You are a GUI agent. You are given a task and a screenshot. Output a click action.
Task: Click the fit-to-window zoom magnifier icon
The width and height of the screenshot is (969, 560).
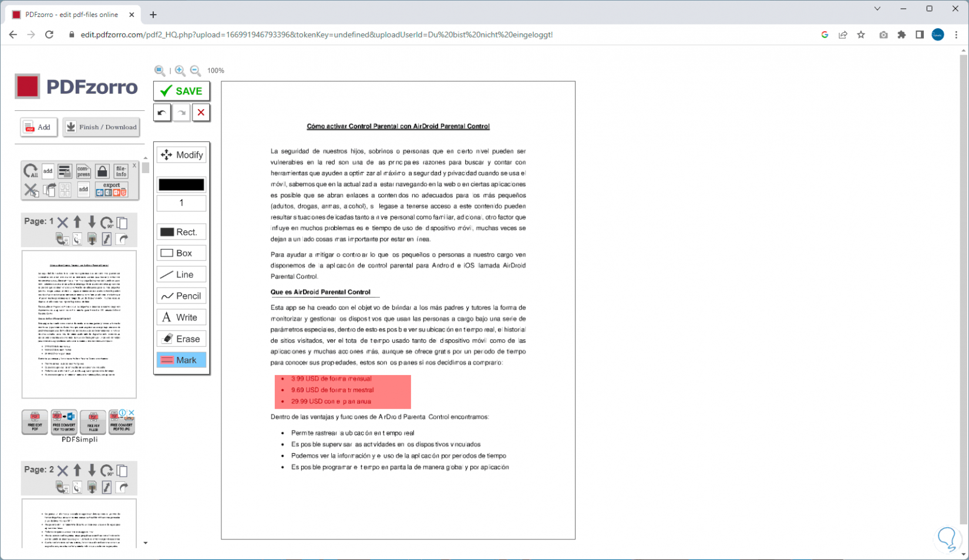coord(159,70)
